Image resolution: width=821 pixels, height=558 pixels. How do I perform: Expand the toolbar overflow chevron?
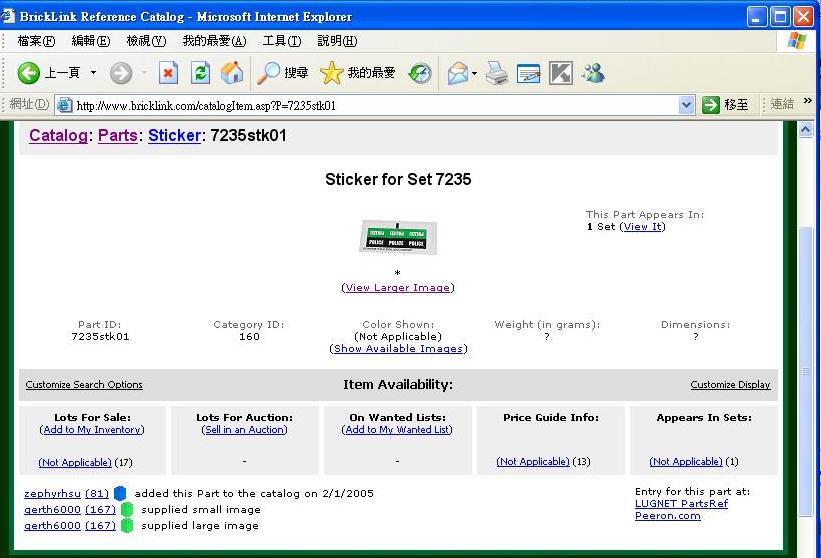[807, 101]
